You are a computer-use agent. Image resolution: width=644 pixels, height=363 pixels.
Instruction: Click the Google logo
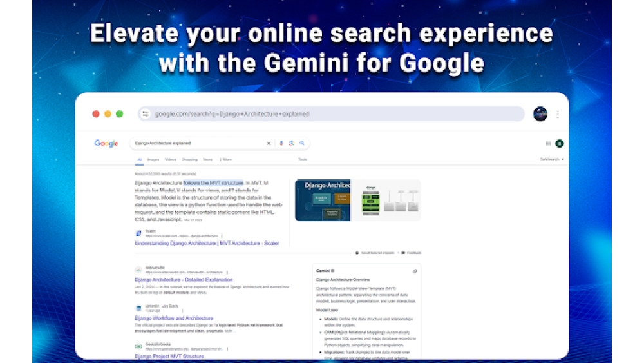pyautogui.click(x=106, y=143)
